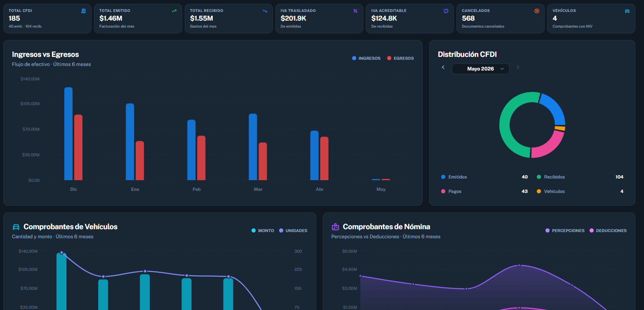Click the "Documentos cancelados" caption
This screenshot has height=310, width=644.
pyautogui.click(x=483, y=26)
